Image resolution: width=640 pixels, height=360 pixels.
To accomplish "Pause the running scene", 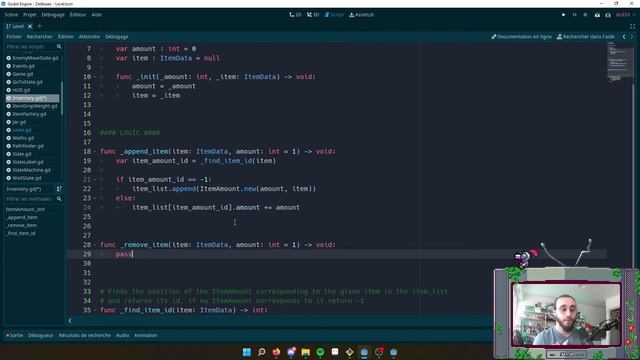I will 574,15.
